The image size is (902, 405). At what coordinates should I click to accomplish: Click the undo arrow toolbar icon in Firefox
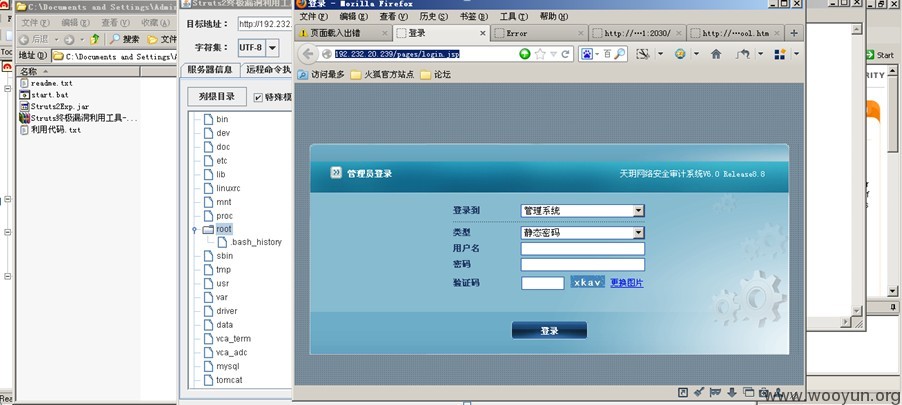pos(743,54)
